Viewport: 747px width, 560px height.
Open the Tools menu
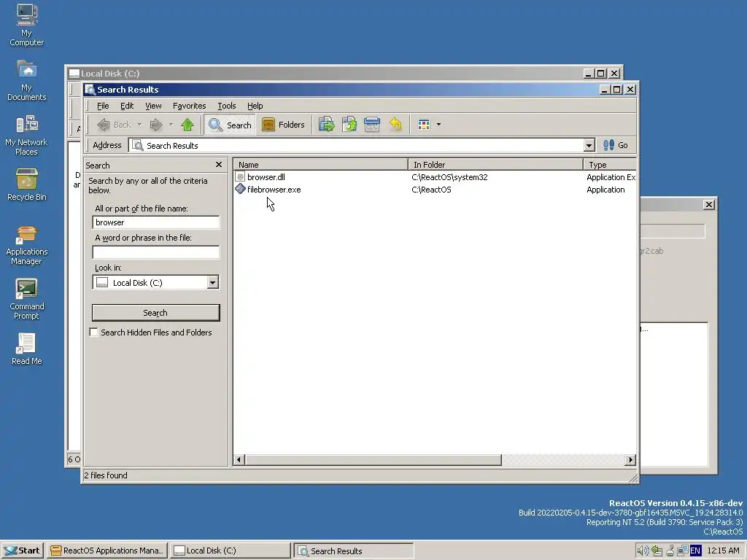click(x=227, y=106)
